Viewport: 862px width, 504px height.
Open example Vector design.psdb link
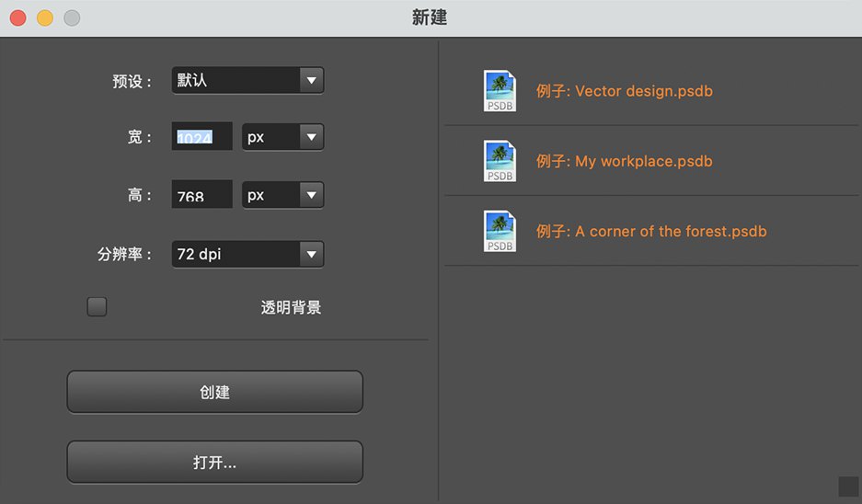[625, 91]
